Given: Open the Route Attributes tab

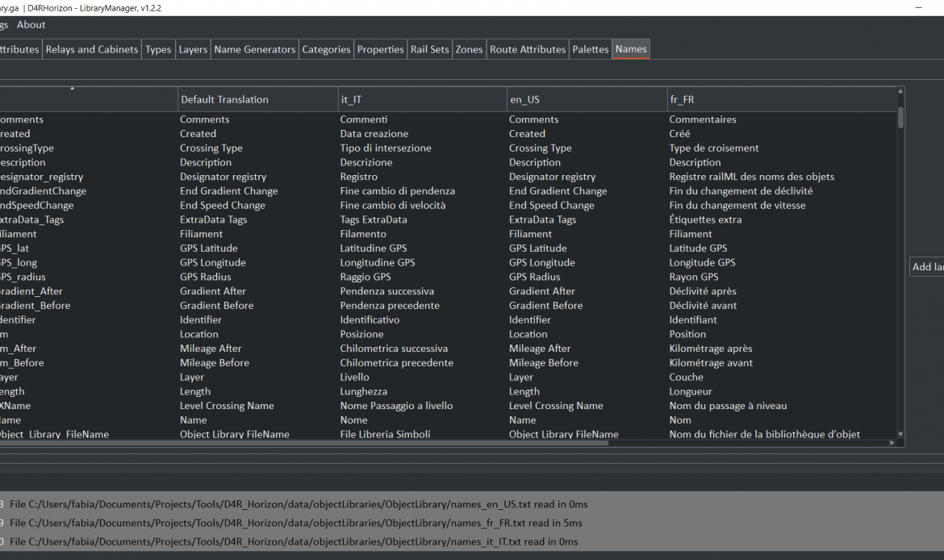Looking at the screenshot, I should [528, 49].
